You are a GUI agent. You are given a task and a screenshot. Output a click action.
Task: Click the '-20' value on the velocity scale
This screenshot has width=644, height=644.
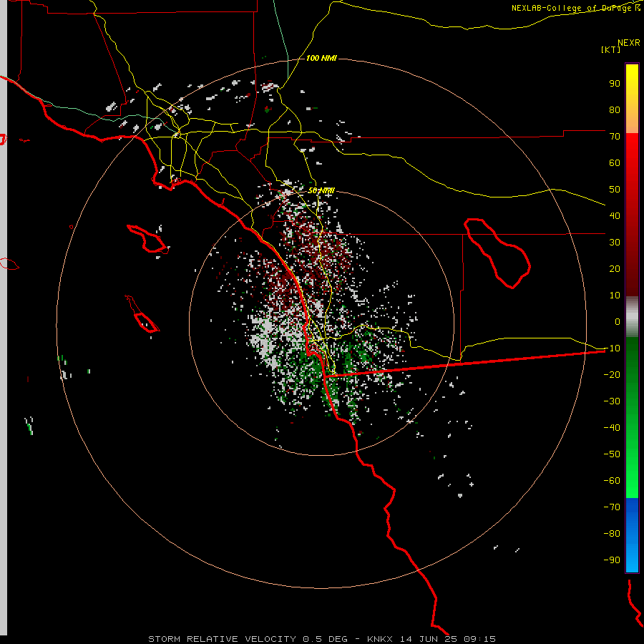click(612, 374)
